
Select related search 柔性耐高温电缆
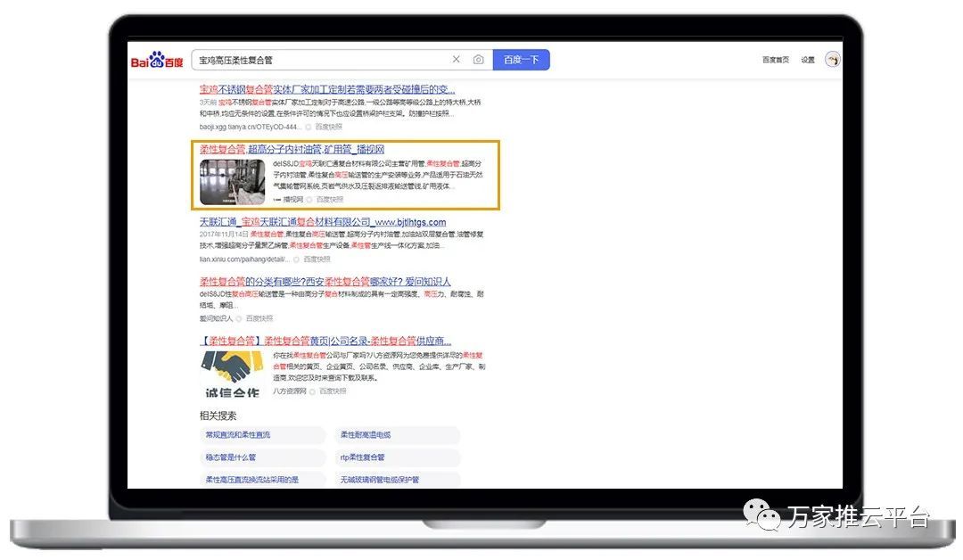[366, 435]
